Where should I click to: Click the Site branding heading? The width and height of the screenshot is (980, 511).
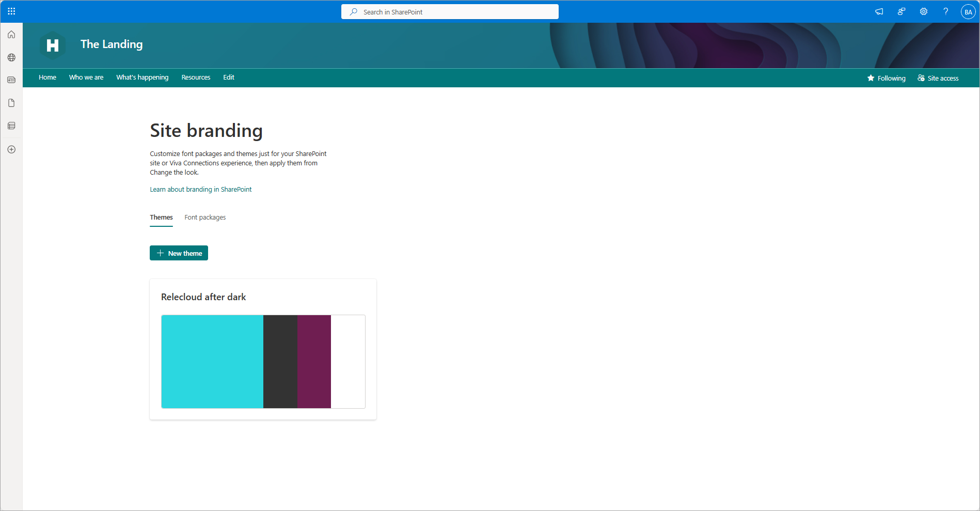coord(206,131)
